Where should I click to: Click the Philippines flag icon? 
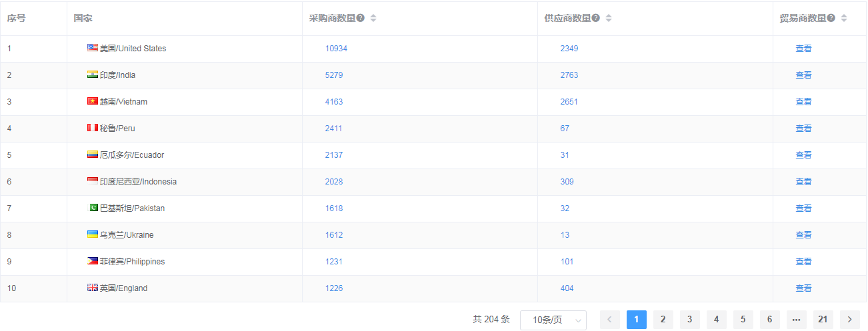click(x=93, y=261)
